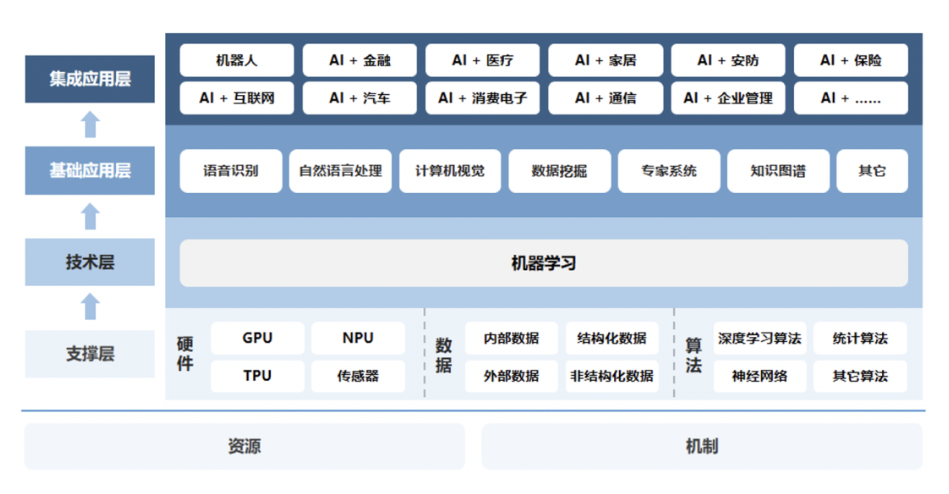Click the 语音识别 box
This screenshot has width=949, height=494.
pyautogui.click(x=230, y=171)
